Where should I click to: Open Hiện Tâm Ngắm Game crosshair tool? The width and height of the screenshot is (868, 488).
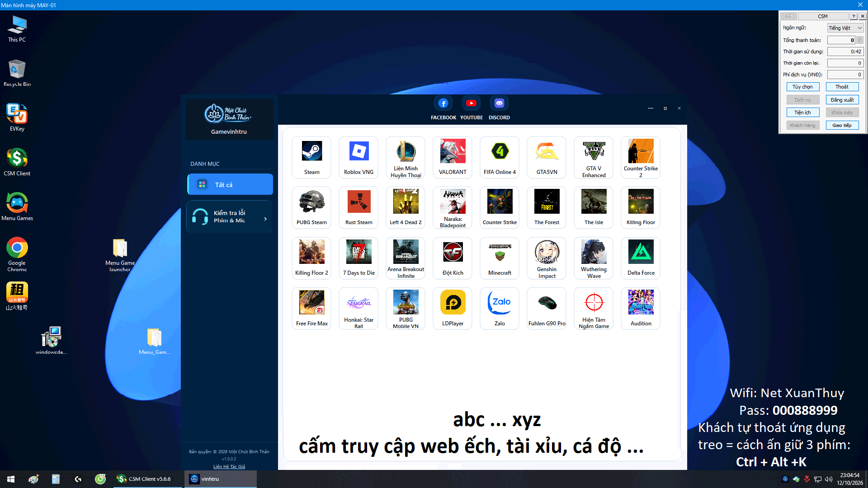[594, 309]
